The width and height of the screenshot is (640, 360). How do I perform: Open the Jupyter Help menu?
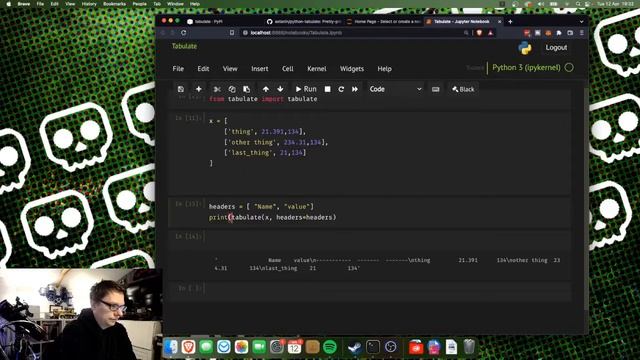[x=384, y=69]
